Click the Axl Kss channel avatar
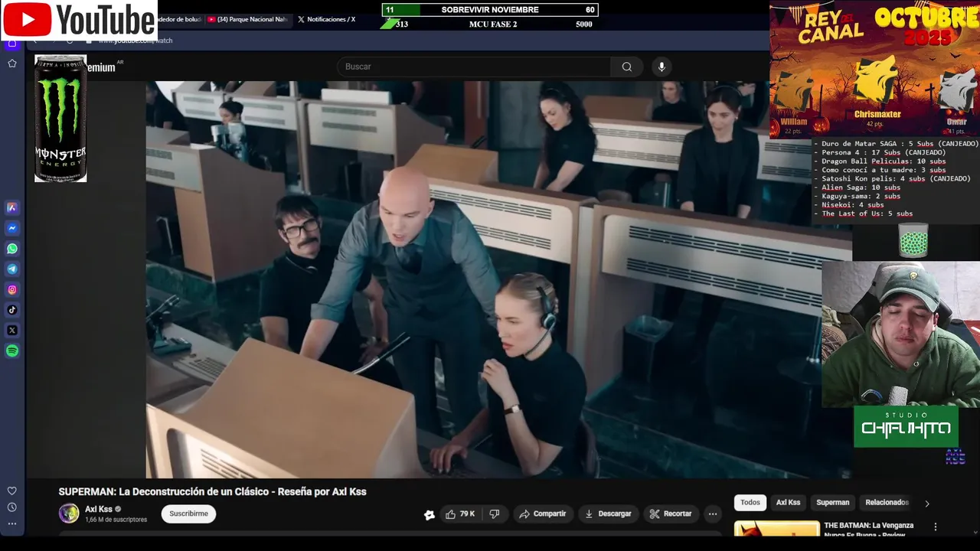 [69, 514]
